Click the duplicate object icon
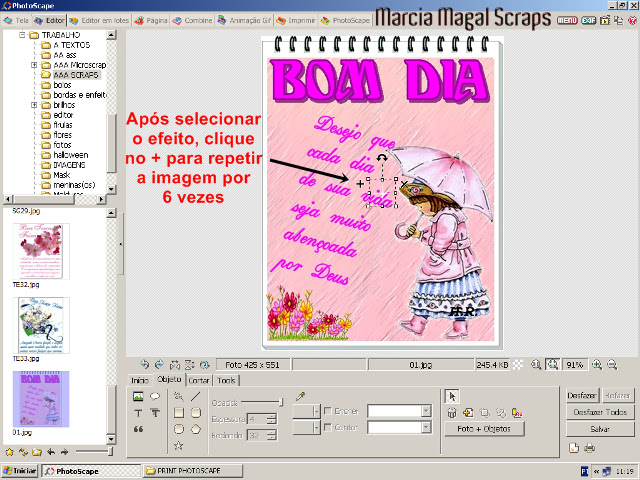 [468, 413]
